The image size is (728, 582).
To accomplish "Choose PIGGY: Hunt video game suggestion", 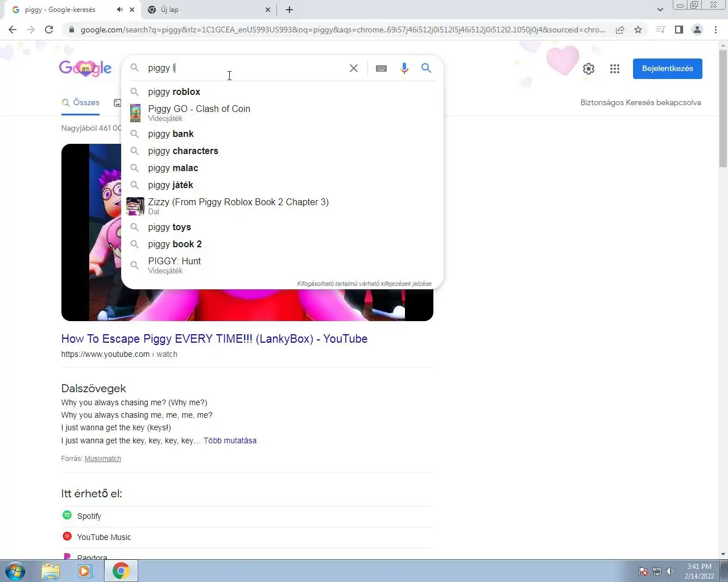I will (x=282, y=265).
